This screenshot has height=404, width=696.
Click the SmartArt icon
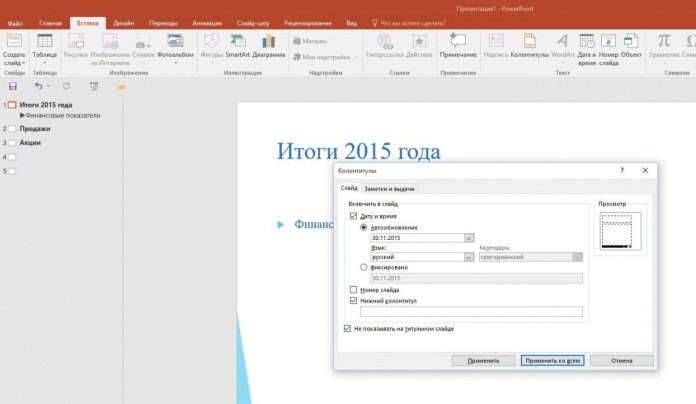point(238,41)
